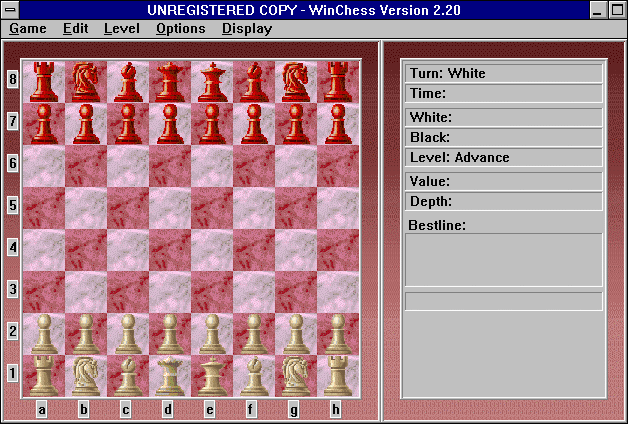The width and height of the screenshot is (628, 424).
Task: Maximize the WinChess window
Action: [618, 10]
